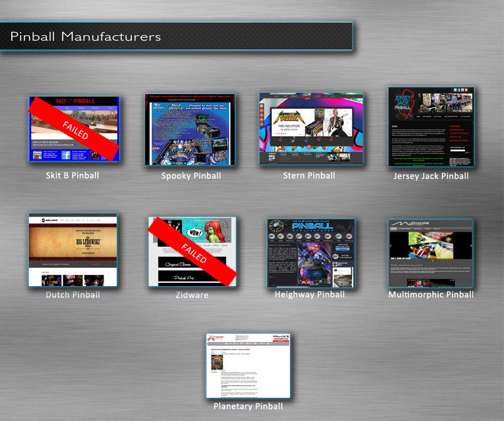Click the "Multimorphic Pinball" caption

tap(431, 295)
